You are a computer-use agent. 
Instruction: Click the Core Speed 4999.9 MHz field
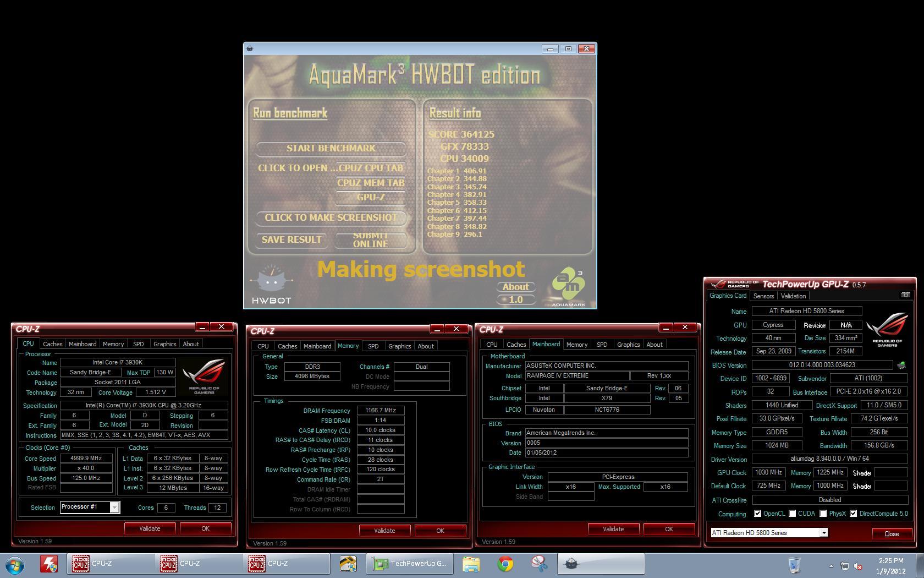point(86,458)
